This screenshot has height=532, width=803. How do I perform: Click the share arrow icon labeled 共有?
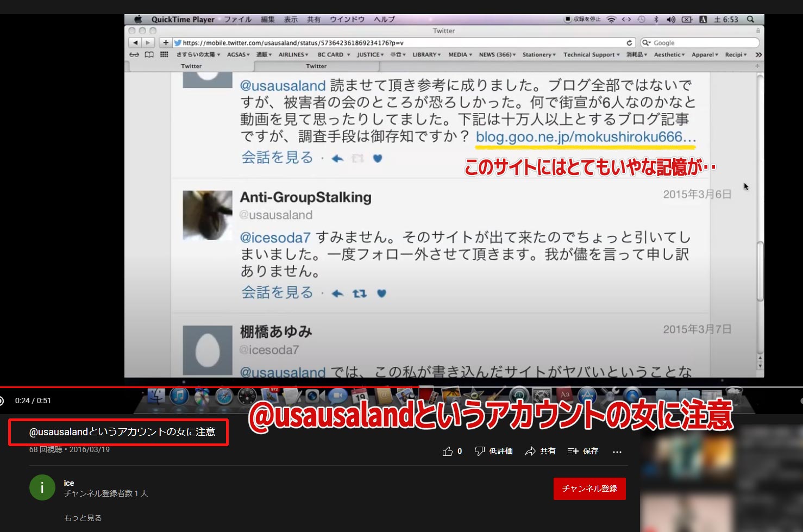[530, 451]
